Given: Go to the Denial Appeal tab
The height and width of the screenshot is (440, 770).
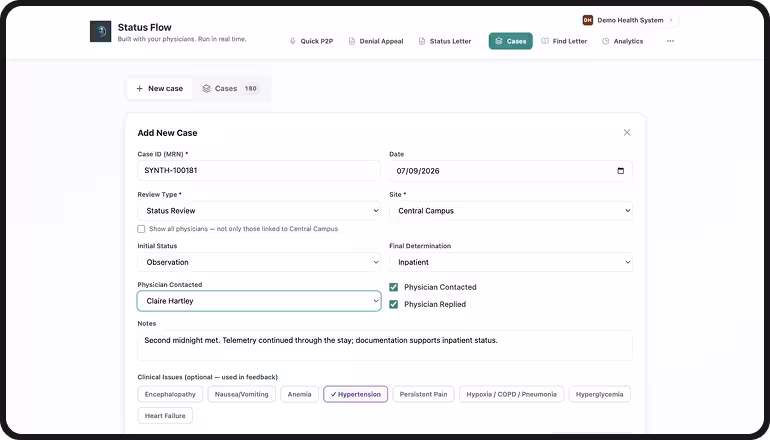Looking at the screenshot, I should point(376,41).
